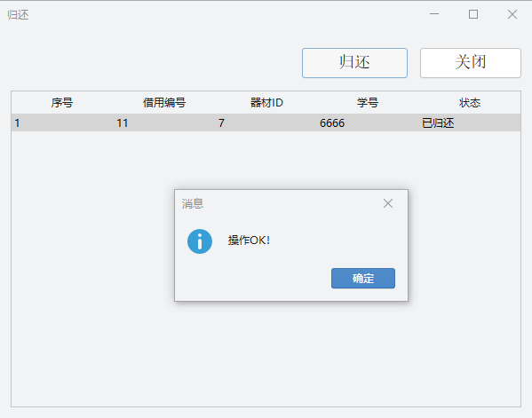Click the 状态 column header

tap(470, 102)
